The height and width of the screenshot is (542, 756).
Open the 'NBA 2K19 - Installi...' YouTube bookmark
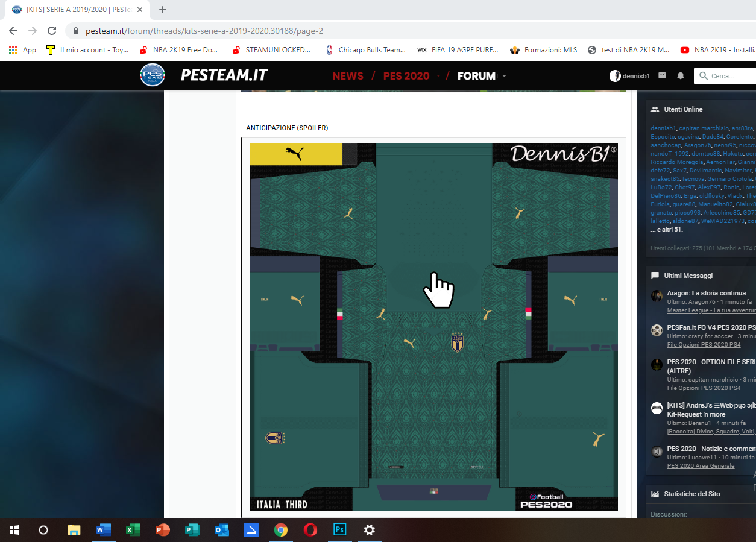(717, 50)
